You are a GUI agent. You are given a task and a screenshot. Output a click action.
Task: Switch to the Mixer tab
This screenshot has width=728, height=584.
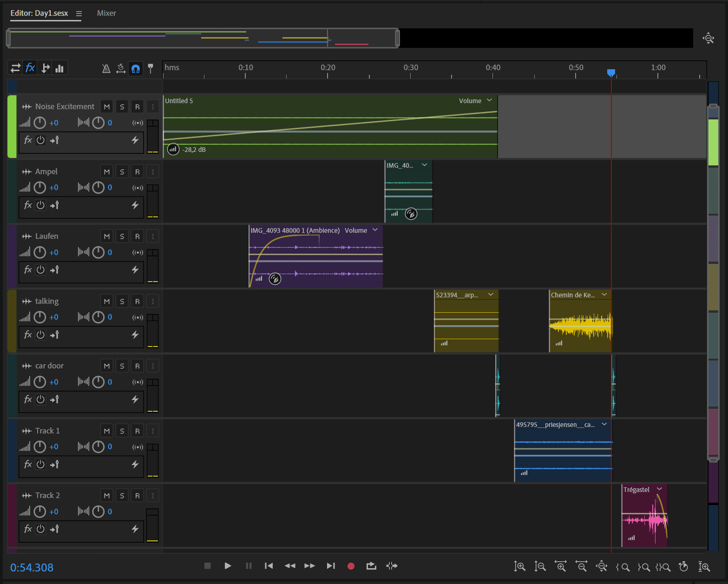pyautogui.click(x=106, y=13)
